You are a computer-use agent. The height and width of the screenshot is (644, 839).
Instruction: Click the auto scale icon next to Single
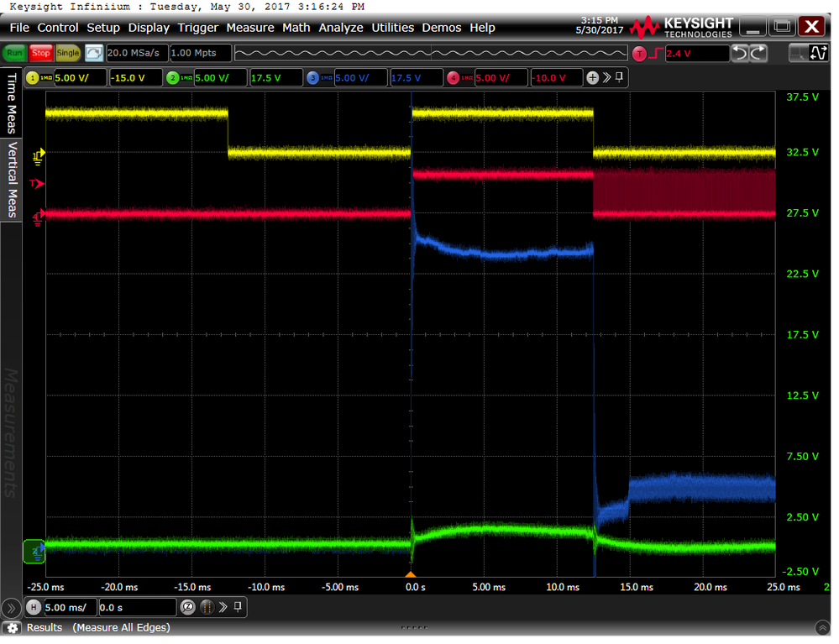pyautogui.click(x=93, y=53)
